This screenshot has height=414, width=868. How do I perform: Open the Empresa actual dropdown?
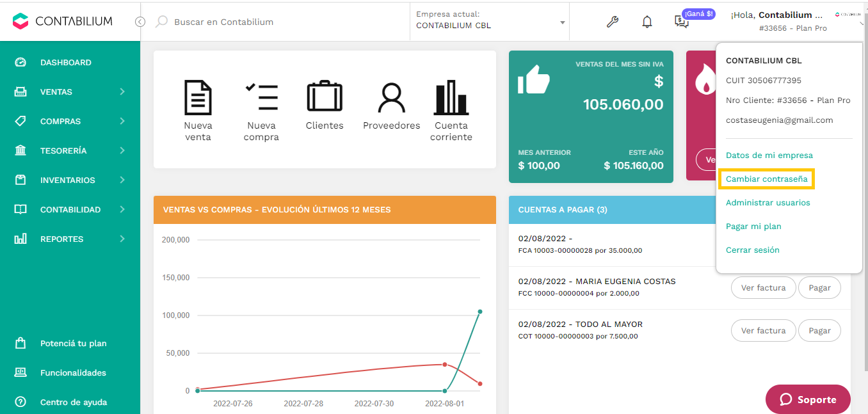[x=490, y=21]
